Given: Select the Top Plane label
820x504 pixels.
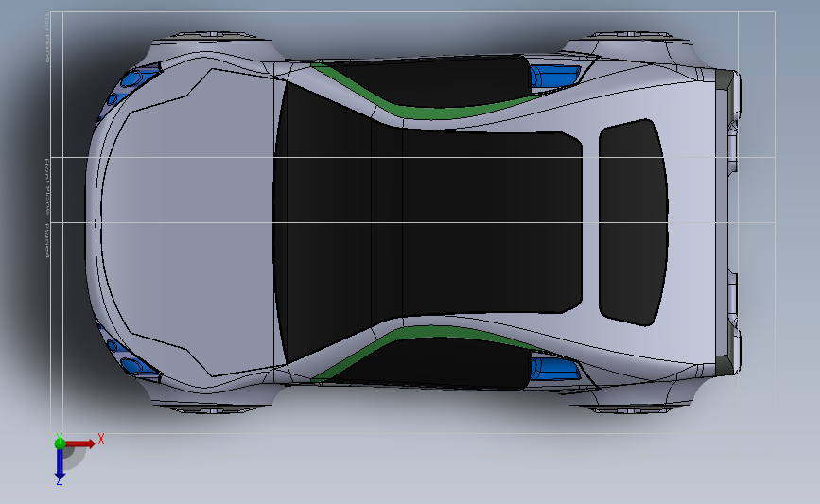Looking at the screenshot, I should pyautogui.click(x=46, y=39).
